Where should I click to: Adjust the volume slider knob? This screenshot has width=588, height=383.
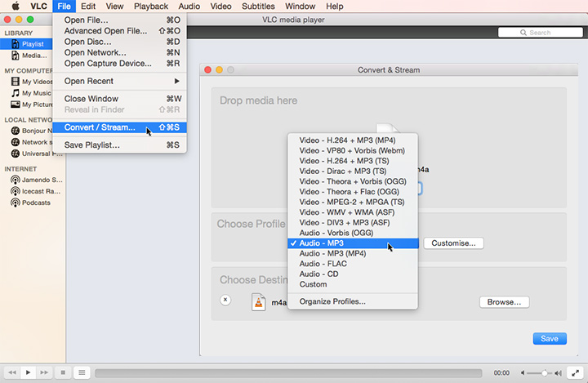click(544, 373)
